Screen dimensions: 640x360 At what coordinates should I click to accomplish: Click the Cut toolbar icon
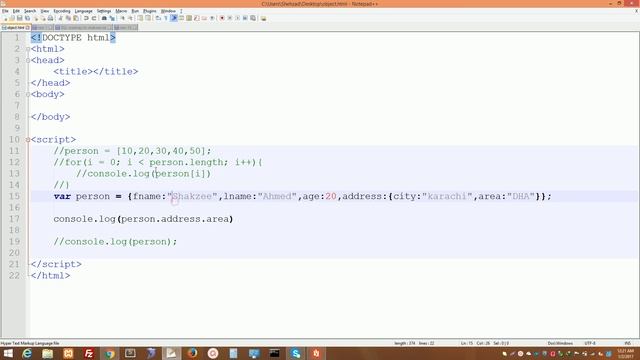[x=60, y=18]
